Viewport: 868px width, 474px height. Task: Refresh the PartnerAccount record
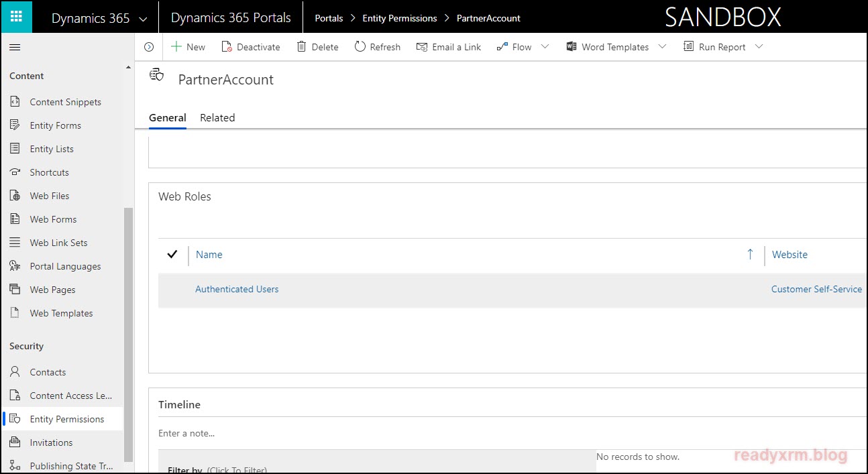coord(377,47)
